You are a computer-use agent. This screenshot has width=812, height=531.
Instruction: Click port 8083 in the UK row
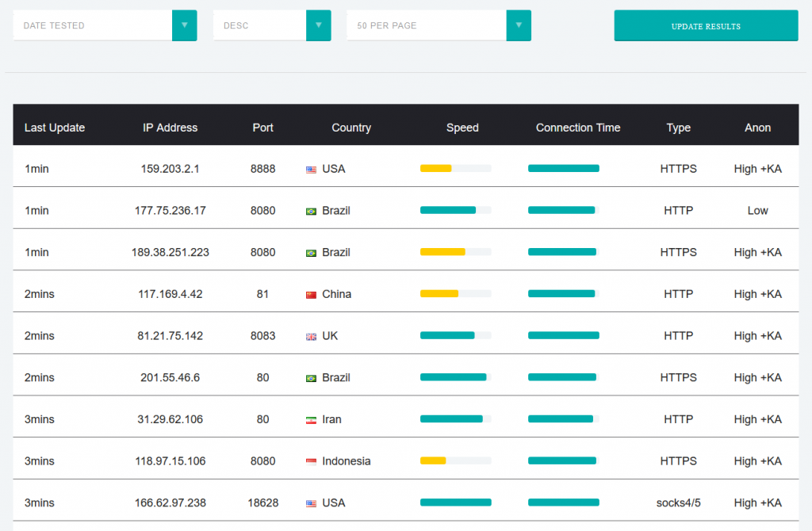pos(262,336)
